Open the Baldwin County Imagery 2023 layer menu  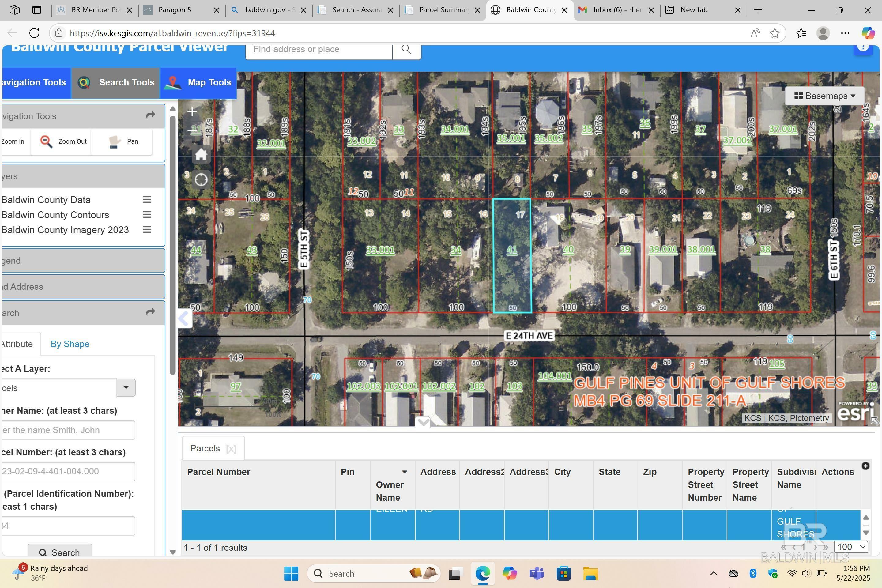[147, 229]
